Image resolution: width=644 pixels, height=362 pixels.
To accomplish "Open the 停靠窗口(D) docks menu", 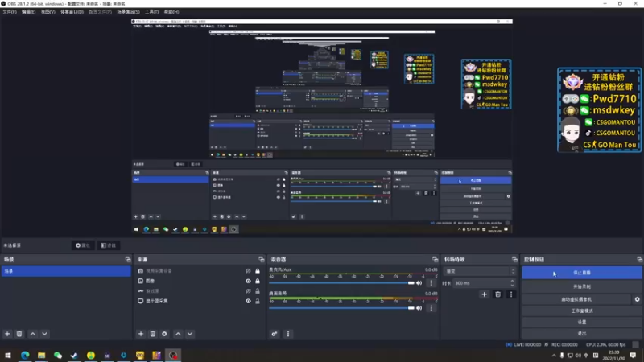I will pyautogui.click(x=72, y=12).
